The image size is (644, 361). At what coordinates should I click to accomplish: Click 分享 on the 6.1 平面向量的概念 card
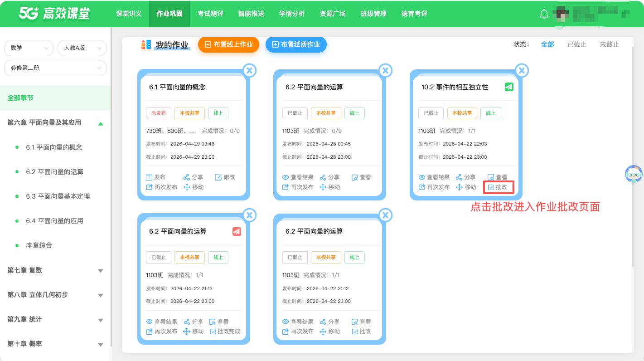coord(194,177)
